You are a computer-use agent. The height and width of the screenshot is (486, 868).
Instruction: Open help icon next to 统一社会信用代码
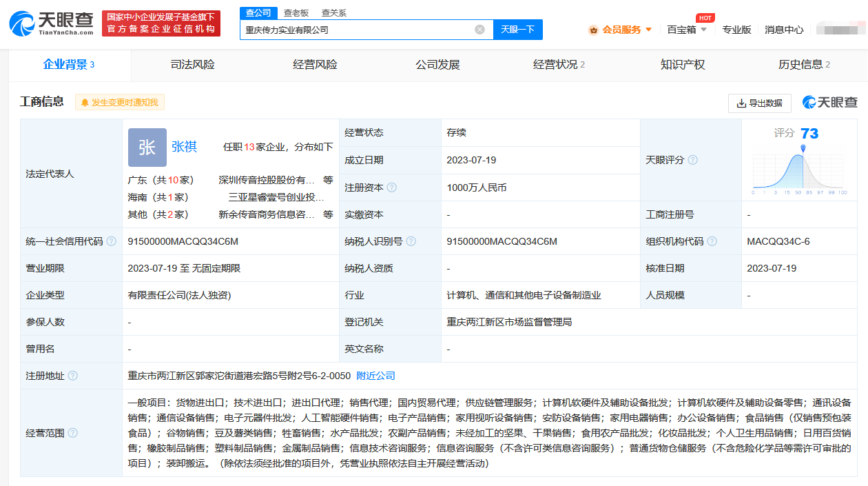111,241
